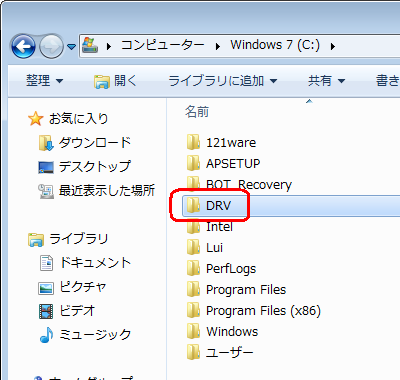Click the Lui folder icon
The image size is (400, 380).
[x=193, y=247]
